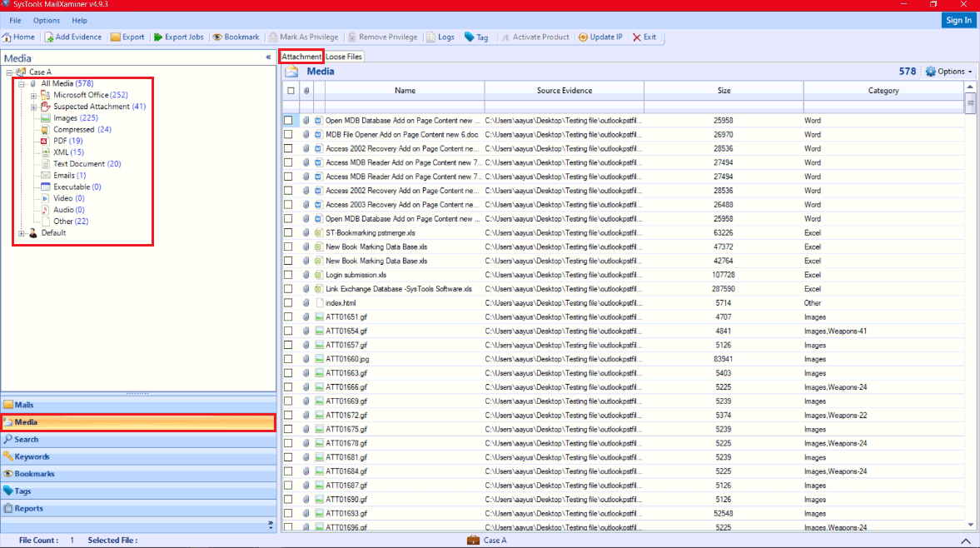This screenshot has height=548, width=980.
Task: Open the Options menu in menu bar
Action: click(47, 21)
